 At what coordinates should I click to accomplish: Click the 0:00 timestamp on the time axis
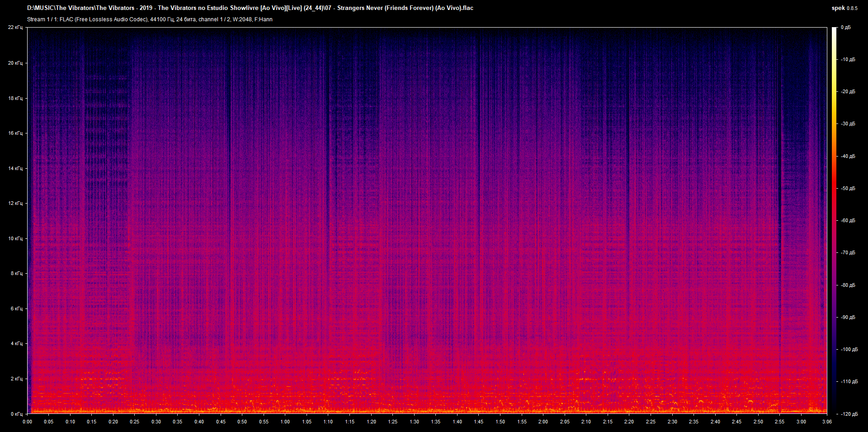(x=28, y=422)
